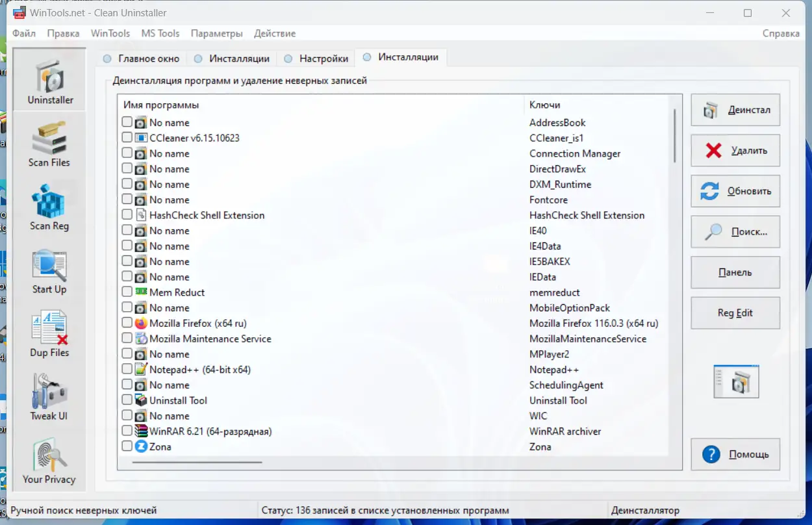This screenshot has height=525, width=812.
Task: Click the Uninstall Tool program icon
Action: 141,400
